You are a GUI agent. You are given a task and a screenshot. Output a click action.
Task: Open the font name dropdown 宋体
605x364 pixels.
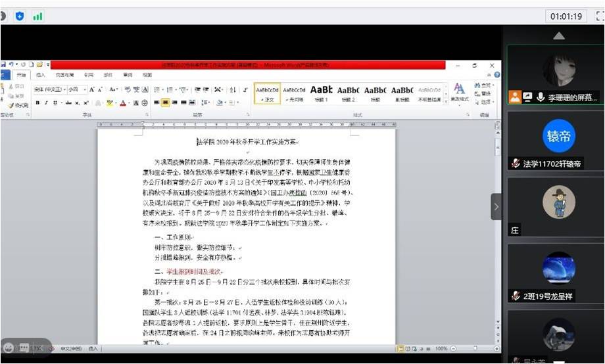[x=49, y=89]
